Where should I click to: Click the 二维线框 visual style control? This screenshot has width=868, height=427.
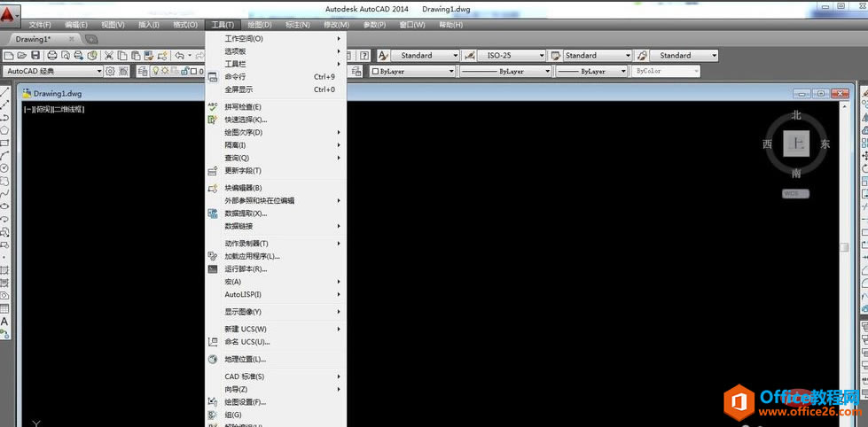(68, 110)
